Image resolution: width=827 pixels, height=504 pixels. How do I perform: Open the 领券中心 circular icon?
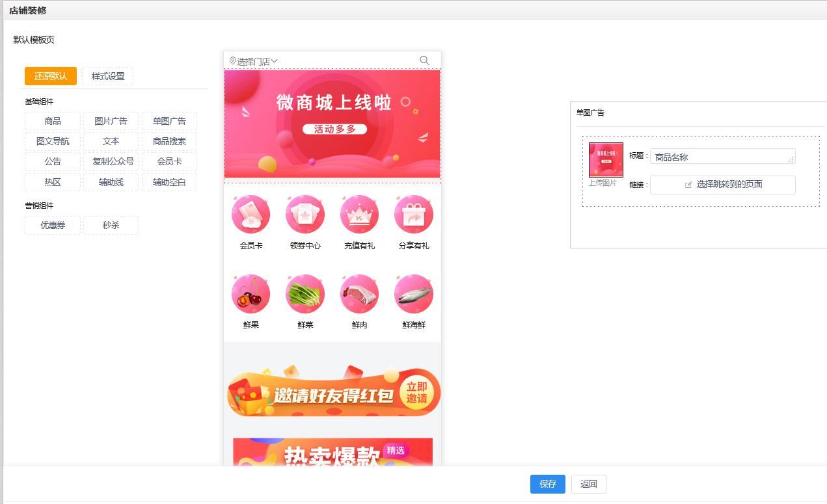click(305, 214)
